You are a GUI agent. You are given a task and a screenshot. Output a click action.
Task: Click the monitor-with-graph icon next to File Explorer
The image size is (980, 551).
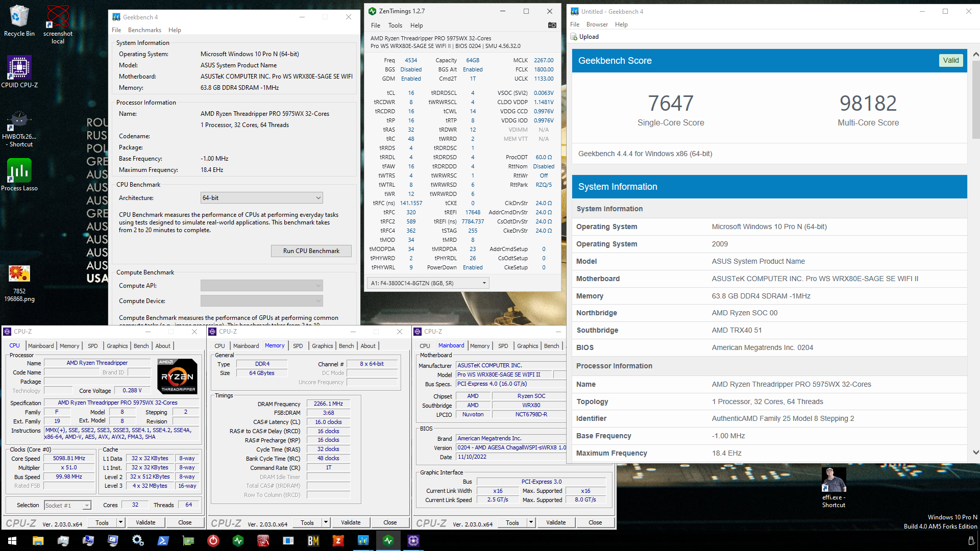pyautogui.click(x=63, y=541)
